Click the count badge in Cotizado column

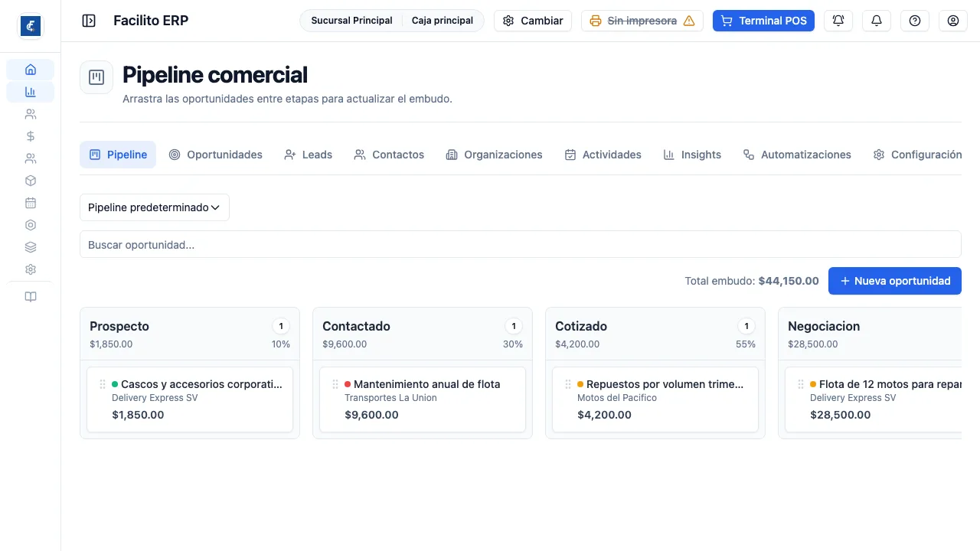(x=746, y=326)
